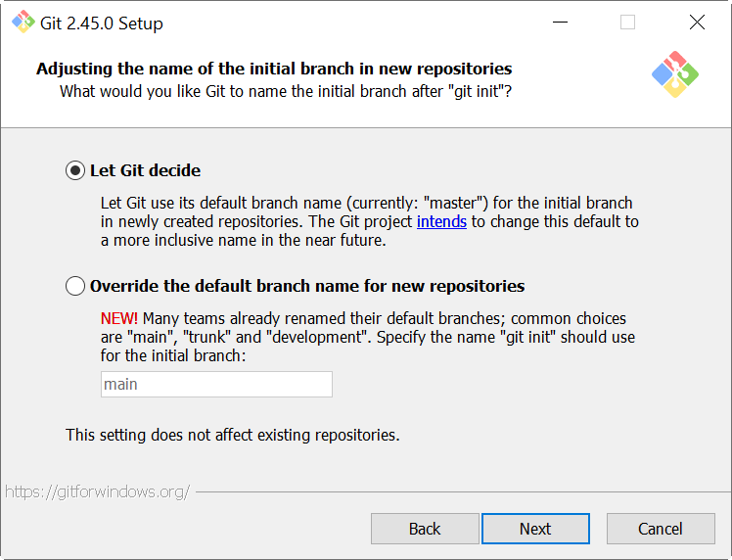Click the text listing "main", "trunk" and "development"

point(367,337)
